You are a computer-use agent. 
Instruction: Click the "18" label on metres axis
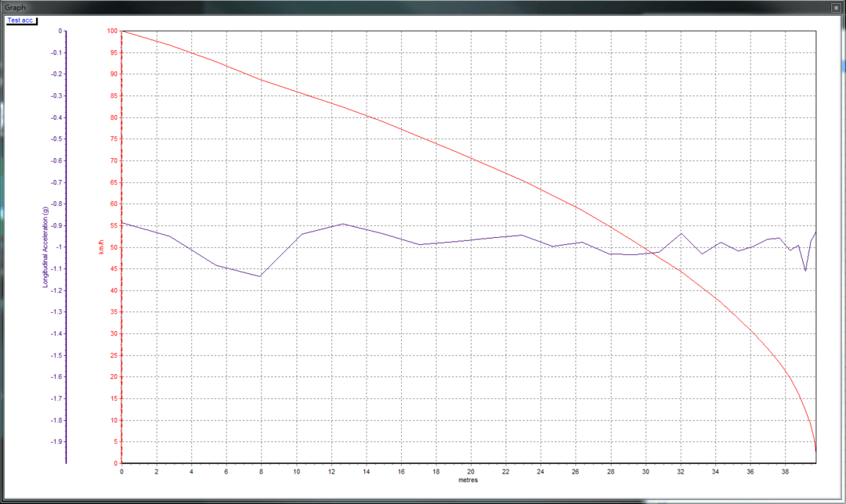click(x=436, y=472)
